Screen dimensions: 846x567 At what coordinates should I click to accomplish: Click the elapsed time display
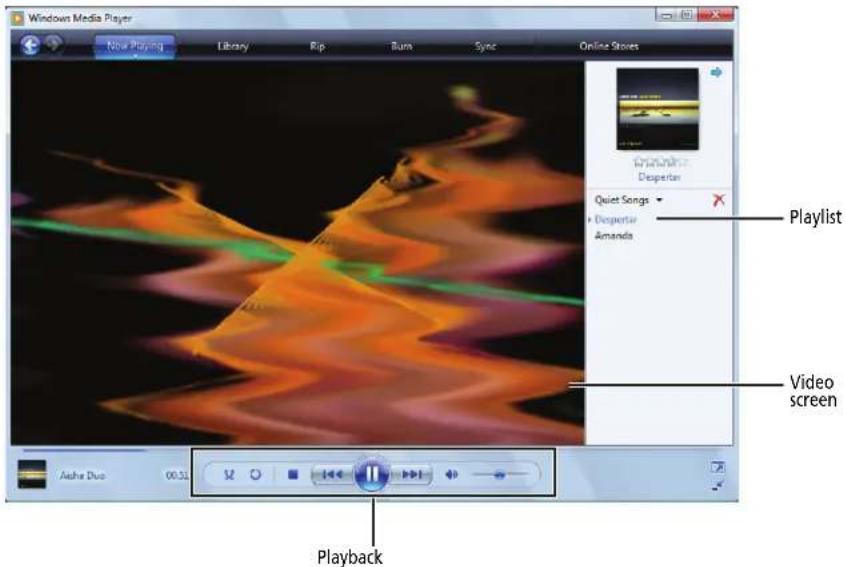click(177, 476)
